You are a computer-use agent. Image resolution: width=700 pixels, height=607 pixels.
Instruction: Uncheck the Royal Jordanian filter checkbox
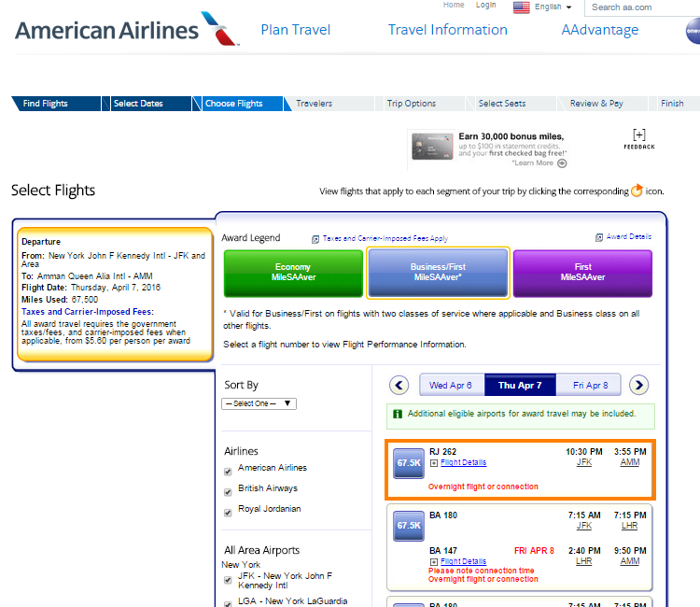point(229,512)
